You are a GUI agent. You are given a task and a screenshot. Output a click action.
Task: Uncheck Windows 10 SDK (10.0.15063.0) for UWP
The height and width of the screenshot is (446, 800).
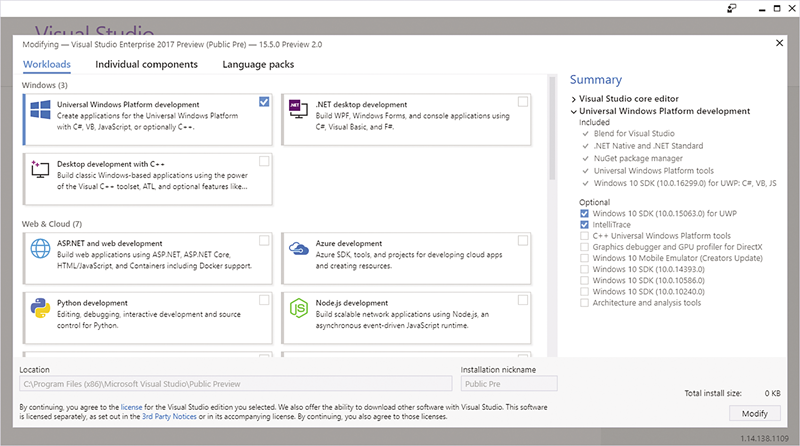(584, 213)
